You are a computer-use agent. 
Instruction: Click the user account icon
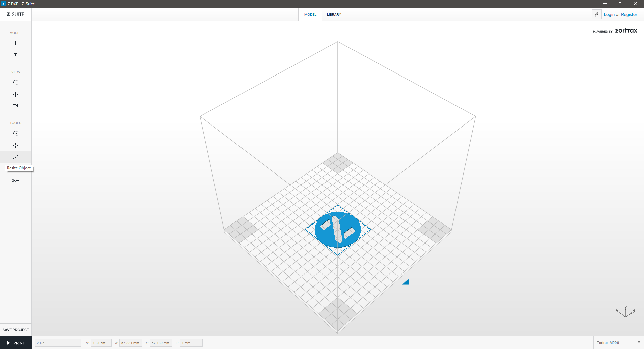[x=596, y=15]
